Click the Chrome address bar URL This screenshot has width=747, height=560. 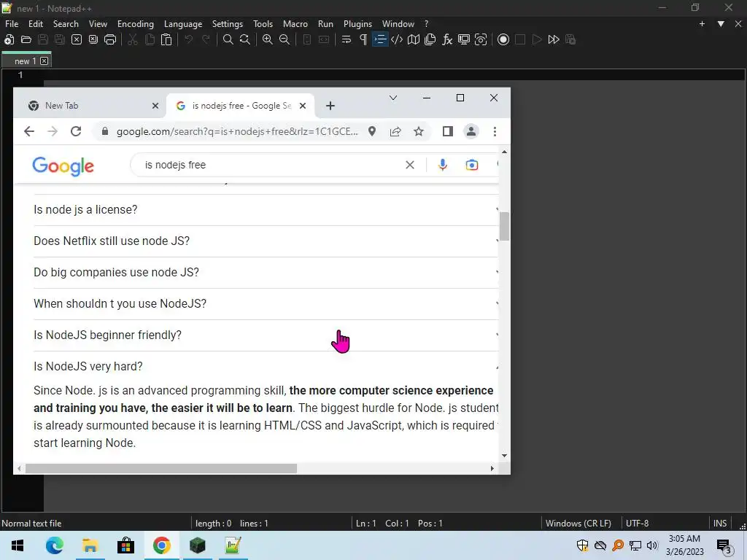point(237,131)
